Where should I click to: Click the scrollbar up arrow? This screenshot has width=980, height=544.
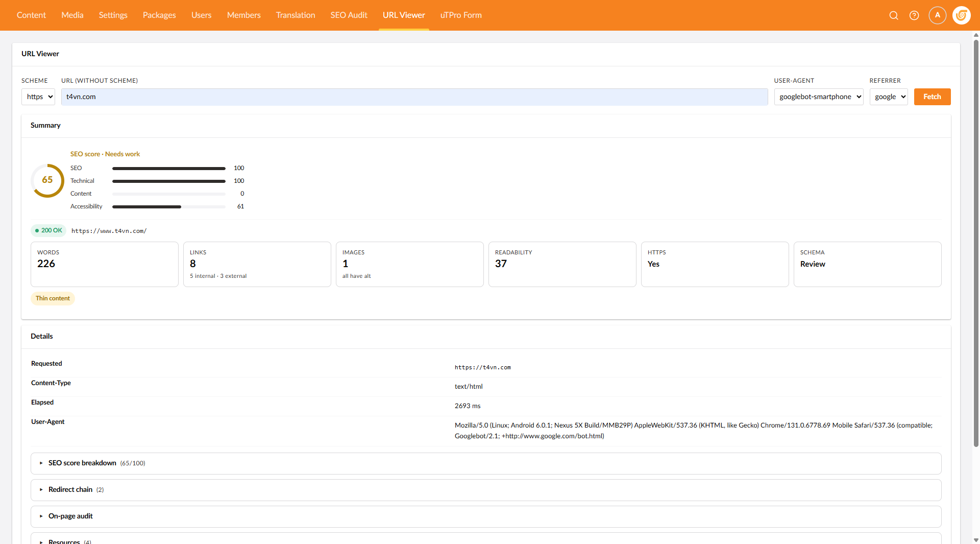[976, 35]
